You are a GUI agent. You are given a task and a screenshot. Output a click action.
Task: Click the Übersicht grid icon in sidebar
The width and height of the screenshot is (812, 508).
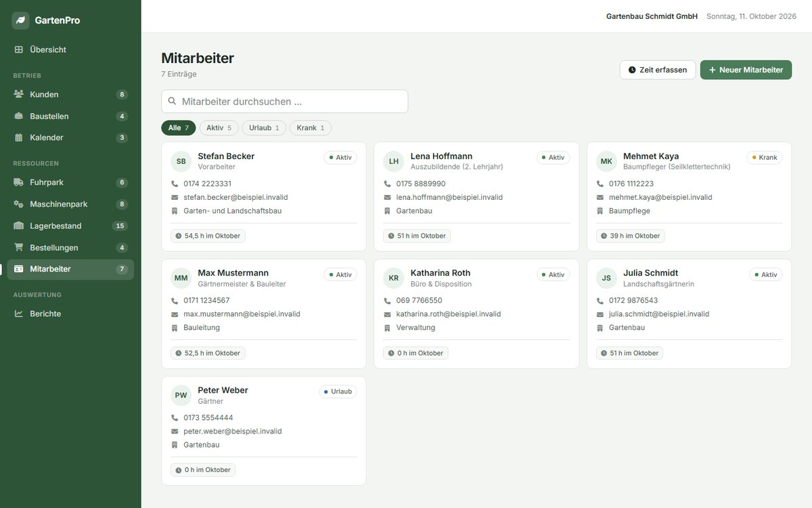(19, 49)
